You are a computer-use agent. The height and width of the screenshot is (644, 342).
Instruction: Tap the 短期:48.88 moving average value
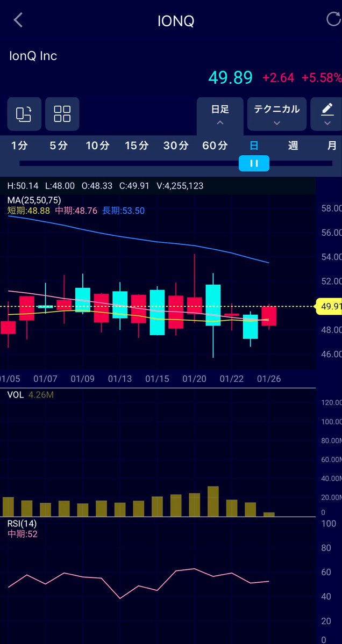[29, 211]
